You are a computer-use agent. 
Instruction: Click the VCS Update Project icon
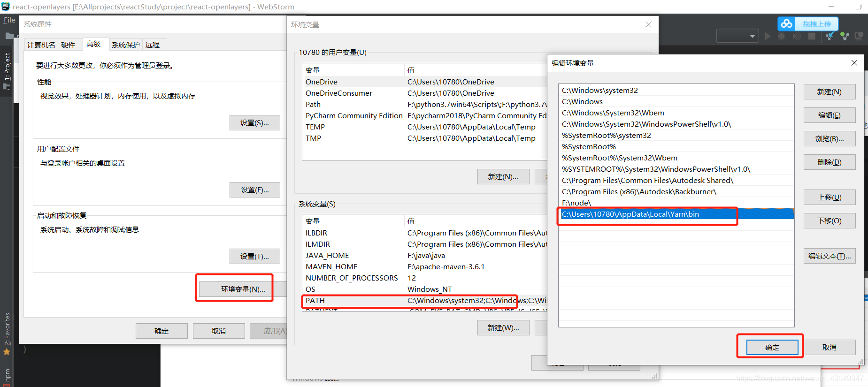pos(830,36)
